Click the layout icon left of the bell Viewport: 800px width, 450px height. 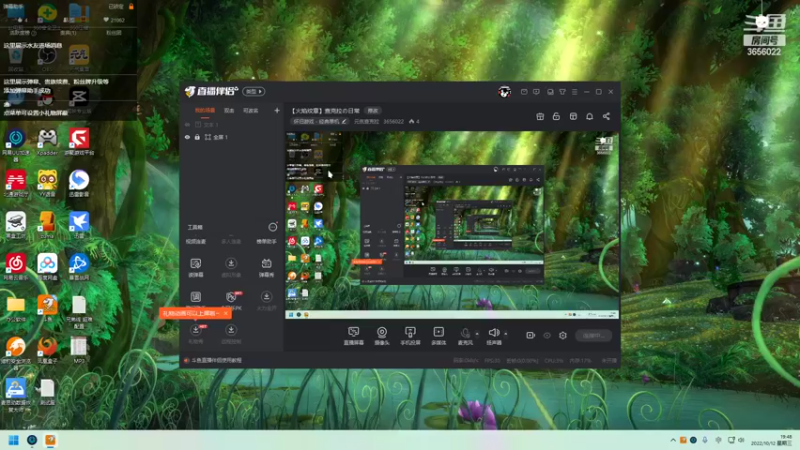tap(573, 116)
